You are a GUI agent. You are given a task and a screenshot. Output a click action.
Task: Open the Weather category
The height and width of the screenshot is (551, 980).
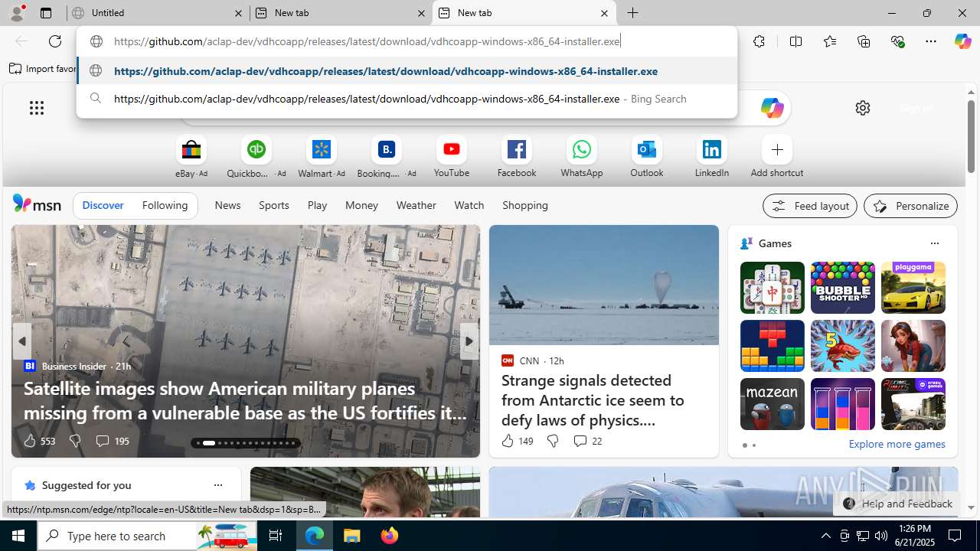click(x=416, y=205)
